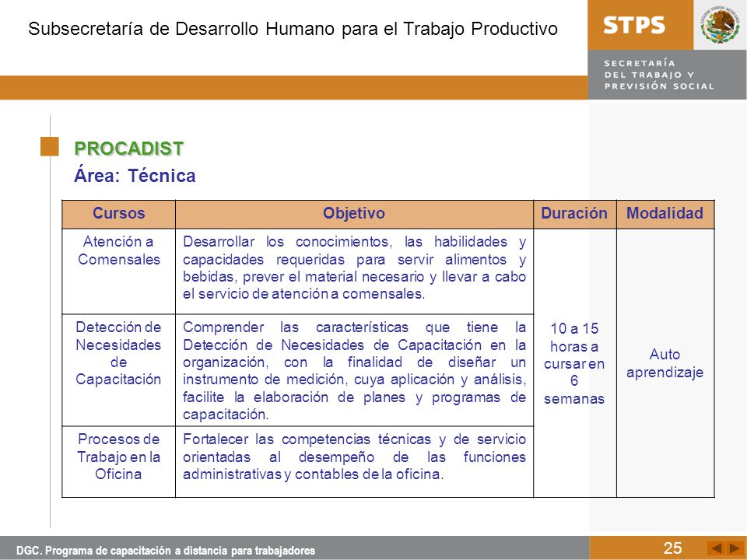Select the 'Atención a Comensales' course cell
The height and width of the screenshot is (560, 747).
[x=118, y=271]
